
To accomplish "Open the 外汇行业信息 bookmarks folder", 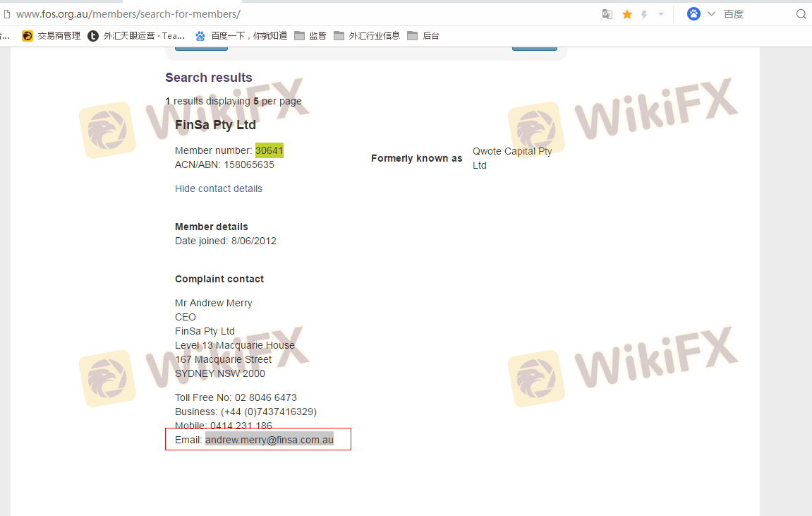I will click(367, 36).
